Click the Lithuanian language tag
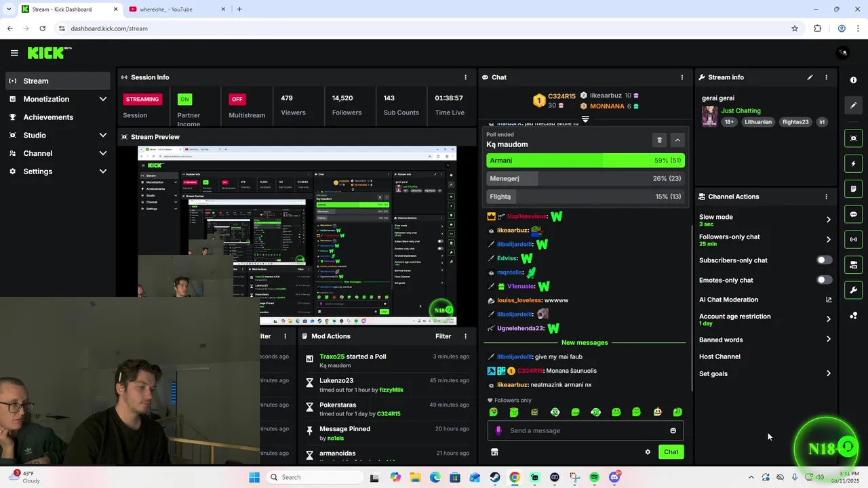Viewport: 868px width, 488px height. [x=758, y=122]
